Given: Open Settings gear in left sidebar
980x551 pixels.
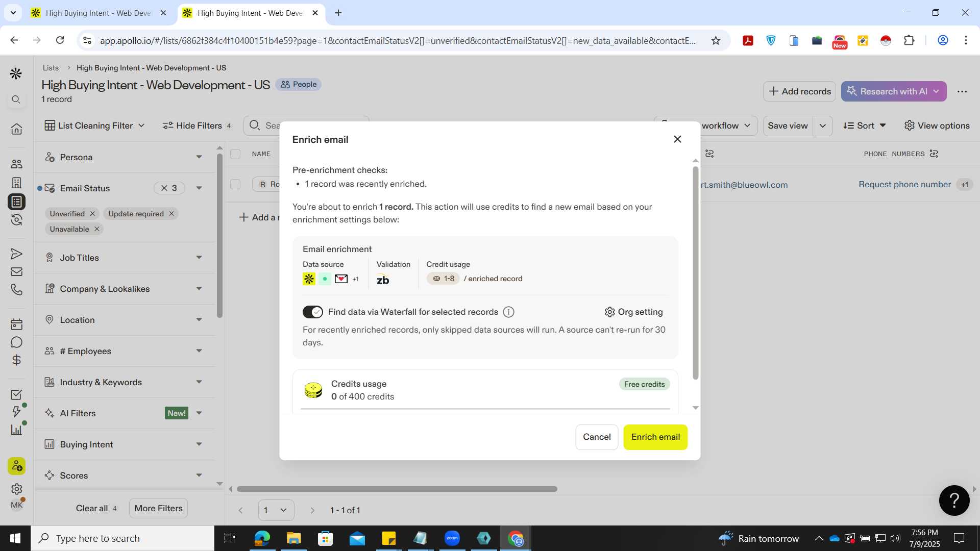Looking at the screenshot, I should [x=16, y=489].
